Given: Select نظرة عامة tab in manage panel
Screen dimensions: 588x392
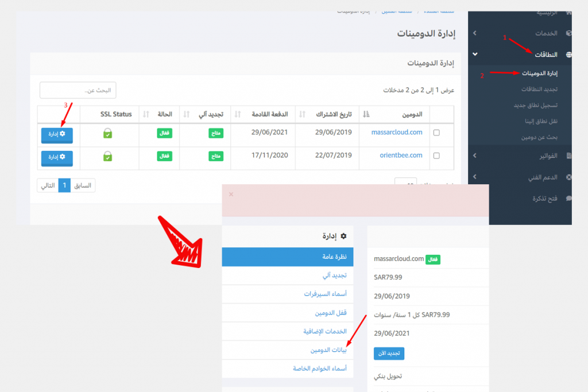Looking at the screenshot, I should [x=288, y=257].
